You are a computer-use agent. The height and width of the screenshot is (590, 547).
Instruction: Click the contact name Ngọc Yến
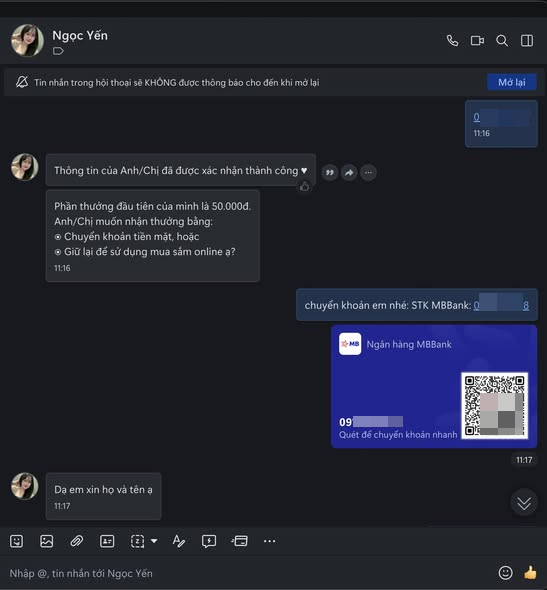tap(80, 35)
